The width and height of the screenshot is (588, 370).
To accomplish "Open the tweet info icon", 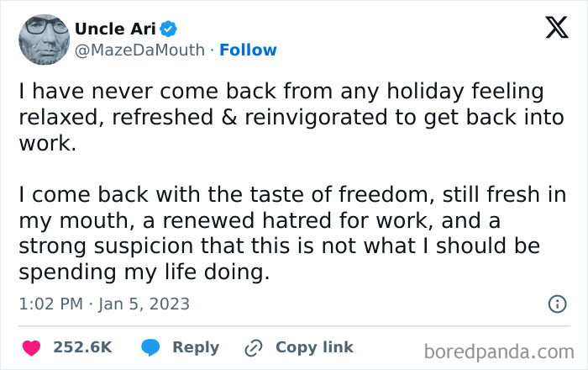I will 557,304.
